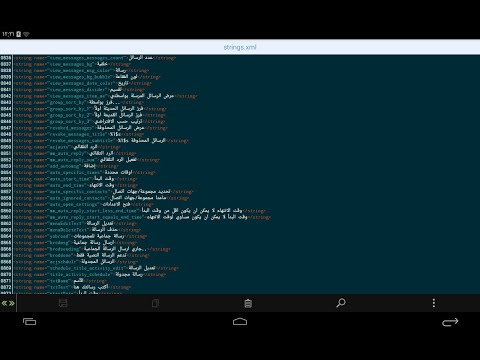Click the group_sort_by_2 string line
The height and width of the screenshot is (360, 480).
click(90, 115)
